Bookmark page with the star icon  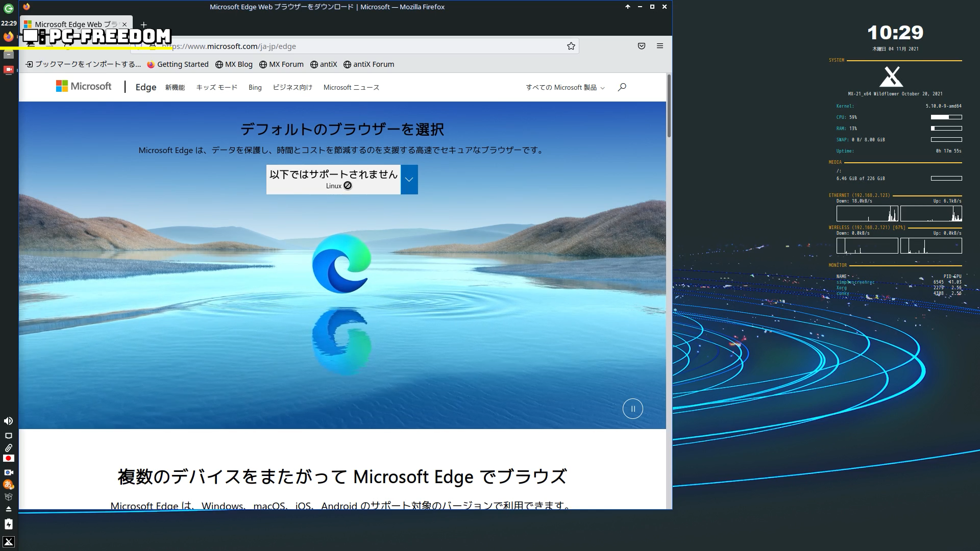pos(571,46)
